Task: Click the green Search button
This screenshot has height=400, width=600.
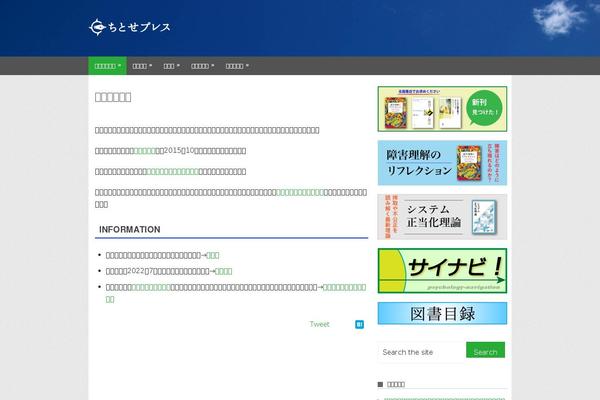Action: pos(486,350)
